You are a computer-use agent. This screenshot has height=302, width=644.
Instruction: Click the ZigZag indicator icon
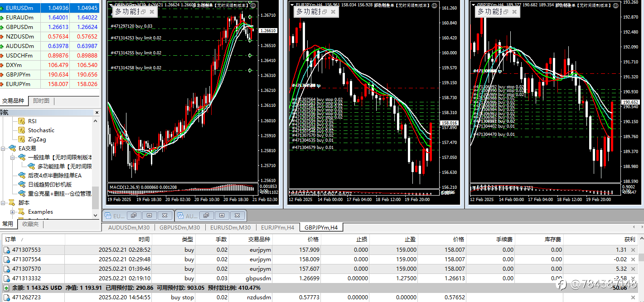click(21, 139)
